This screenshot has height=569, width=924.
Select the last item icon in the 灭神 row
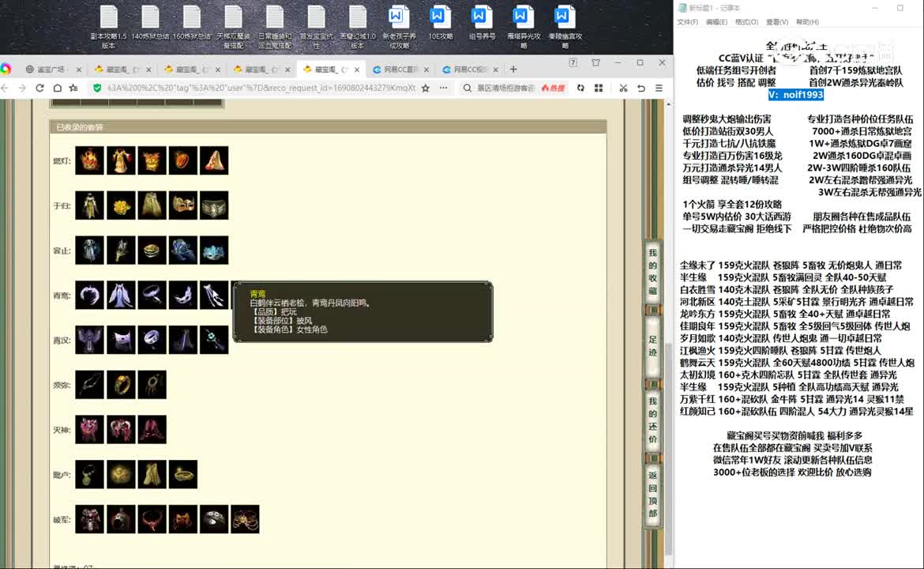pos(152,429)
